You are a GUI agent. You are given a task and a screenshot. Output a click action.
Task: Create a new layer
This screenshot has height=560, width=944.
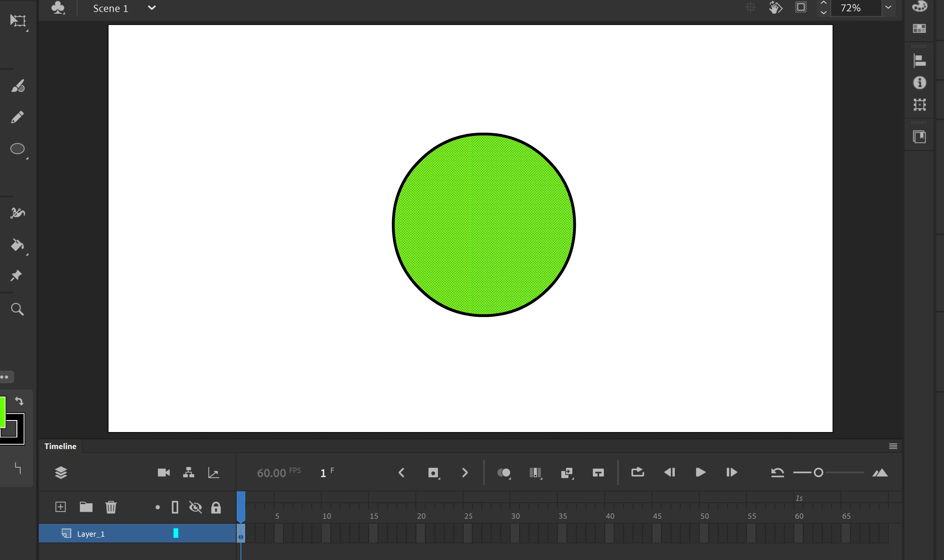(61, 507)
